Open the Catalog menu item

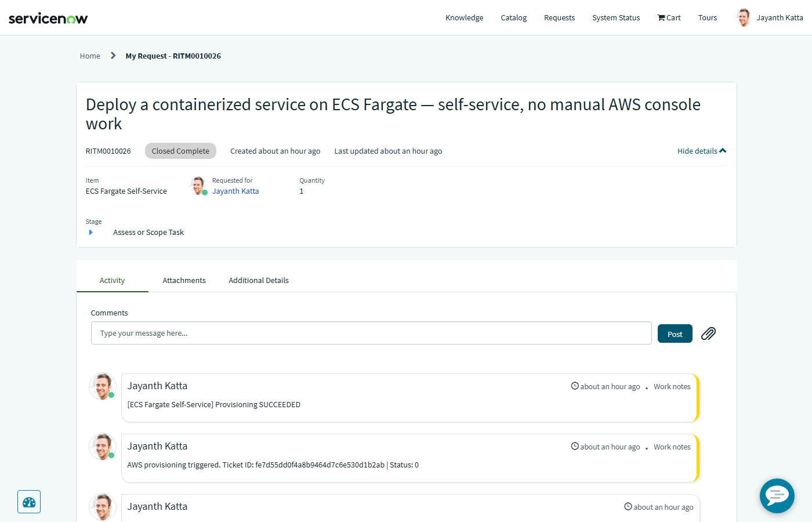coord(514,17)
